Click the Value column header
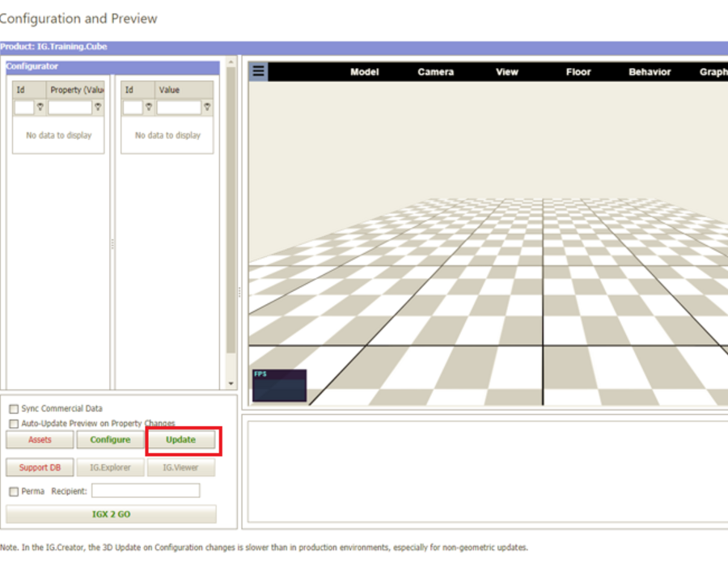Screen dimensions: 728x566 click(x=184, y=90)
